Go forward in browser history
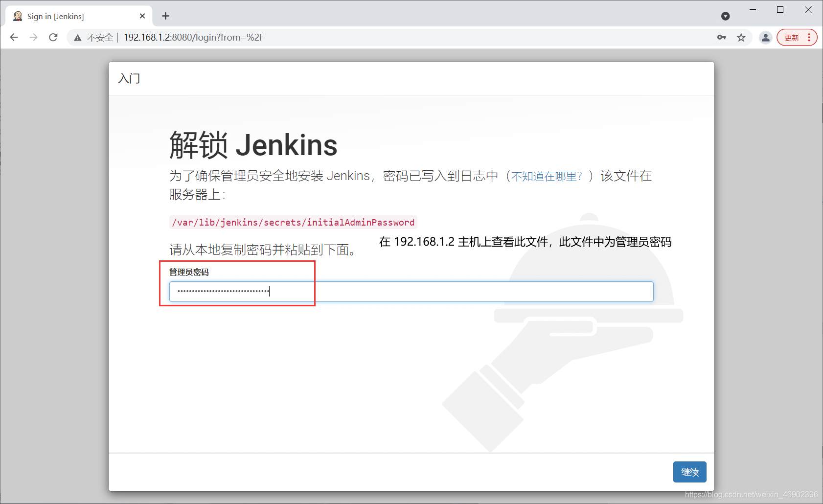Image resolution: width=823 pixels, height=504 pixels. 33,37
